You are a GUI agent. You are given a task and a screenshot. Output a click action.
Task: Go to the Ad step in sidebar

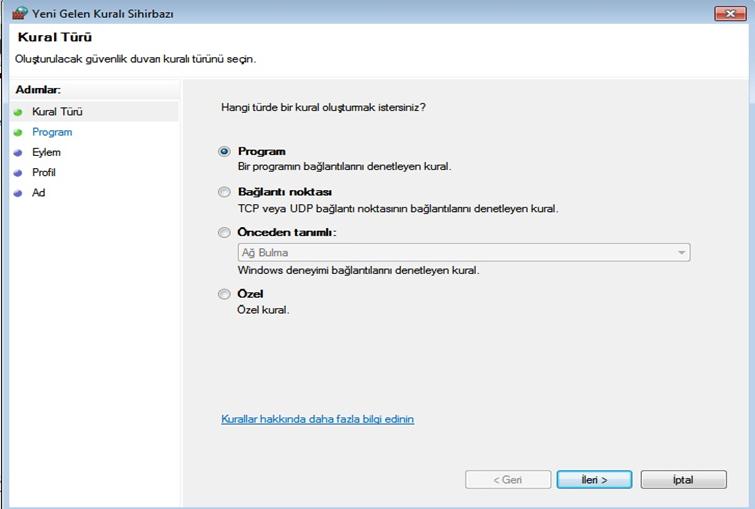(39, 193)
